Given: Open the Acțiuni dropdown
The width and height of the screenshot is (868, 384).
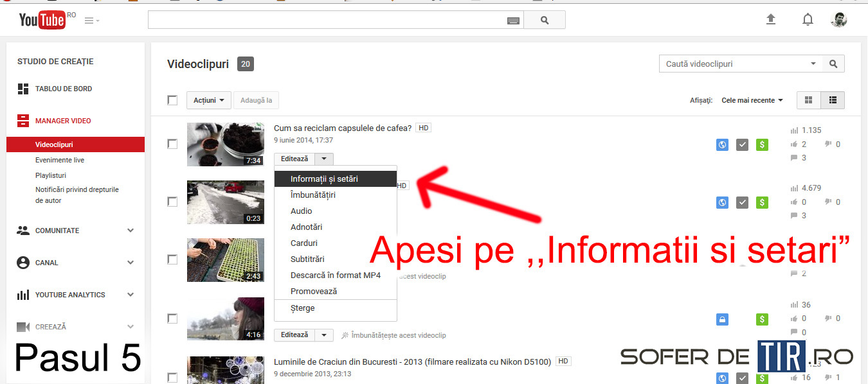Looking at the screenshot, I should coord(208,100).
